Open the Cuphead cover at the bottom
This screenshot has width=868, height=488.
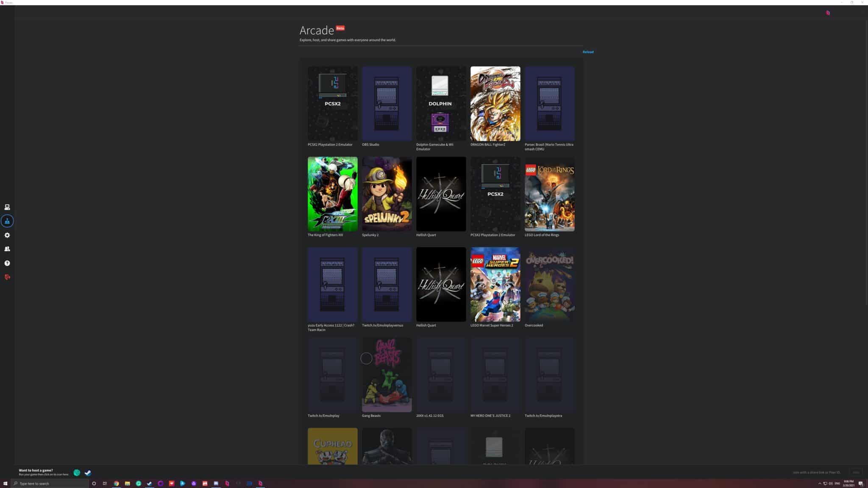point(332,446)
